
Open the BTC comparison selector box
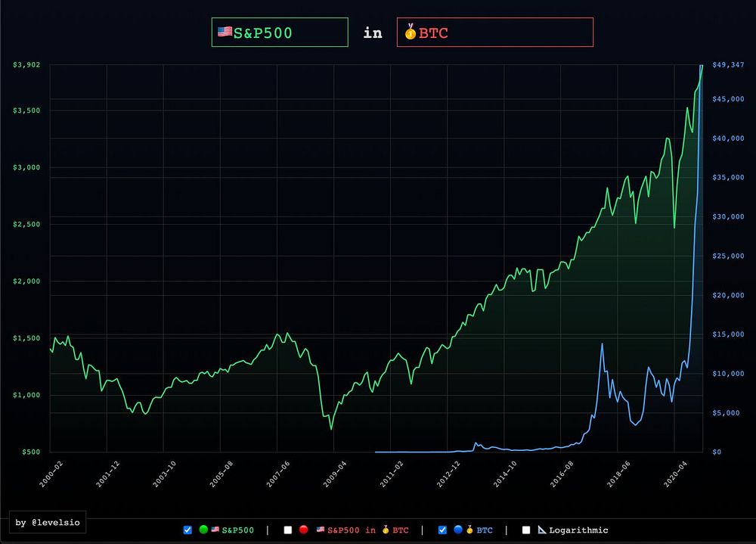point(494,33)
